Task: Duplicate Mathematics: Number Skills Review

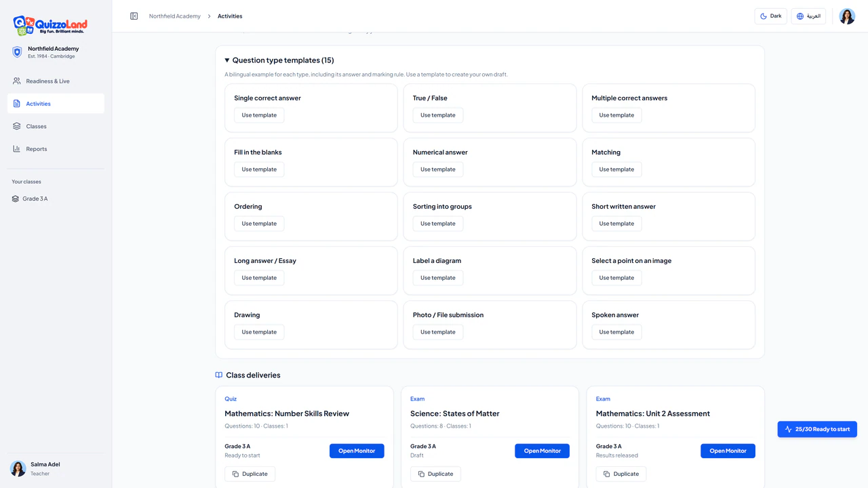Action: pos(250,474)
